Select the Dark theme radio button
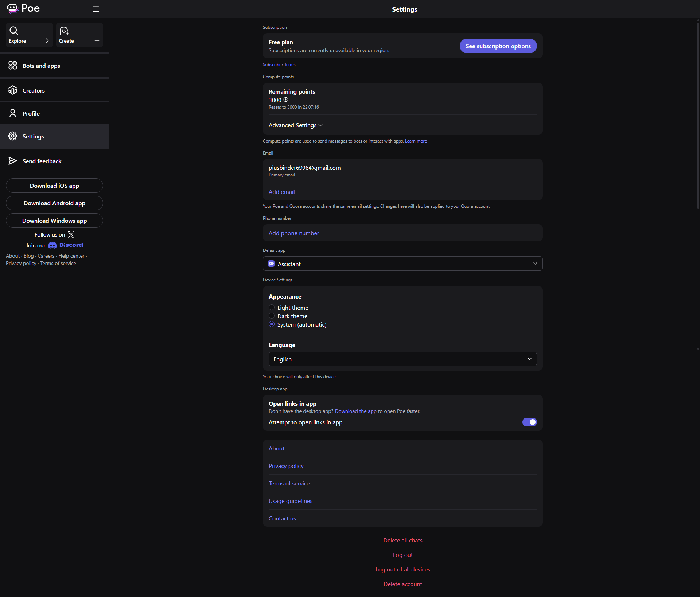Viewport: 700px width, 597px height. point(272,316)
